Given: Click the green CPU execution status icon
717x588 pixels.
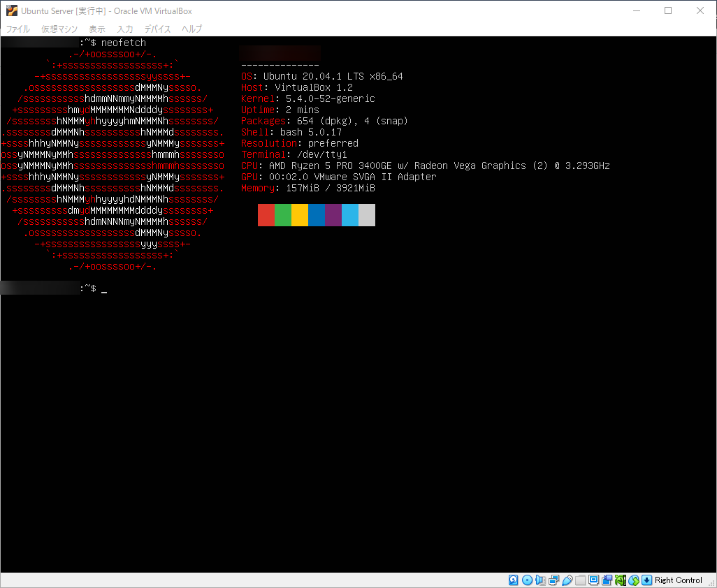Looking at the screenshot, I should pyautogui.click(x=621, y=580).
